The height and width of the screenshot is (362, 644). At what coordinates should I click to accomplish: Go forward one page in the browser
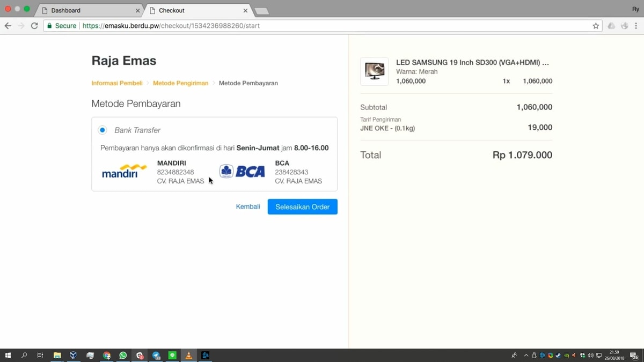point(21,26)
